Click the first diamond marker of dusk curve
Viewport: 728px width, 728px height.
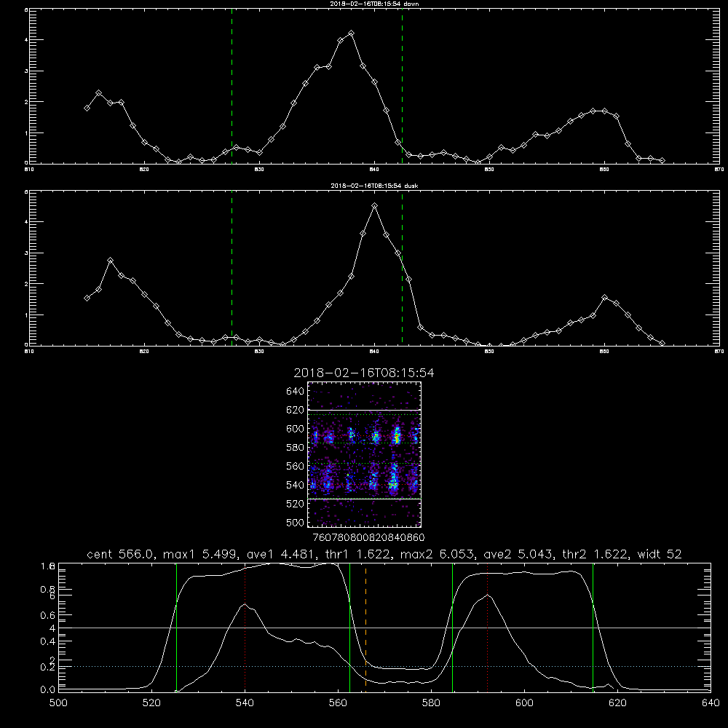pyautogui.click(x=87, y=298)
